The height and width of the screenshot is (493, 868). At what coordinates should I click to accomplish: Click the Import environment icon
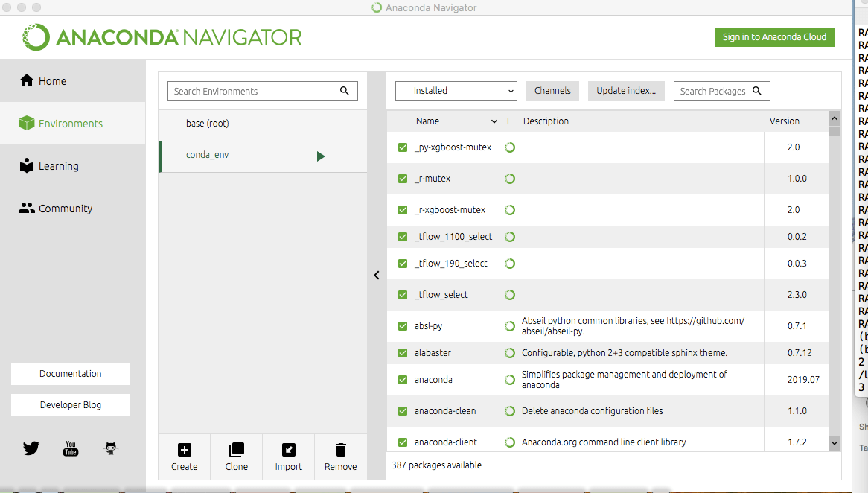pyautogui.click(x=288, y=450)
